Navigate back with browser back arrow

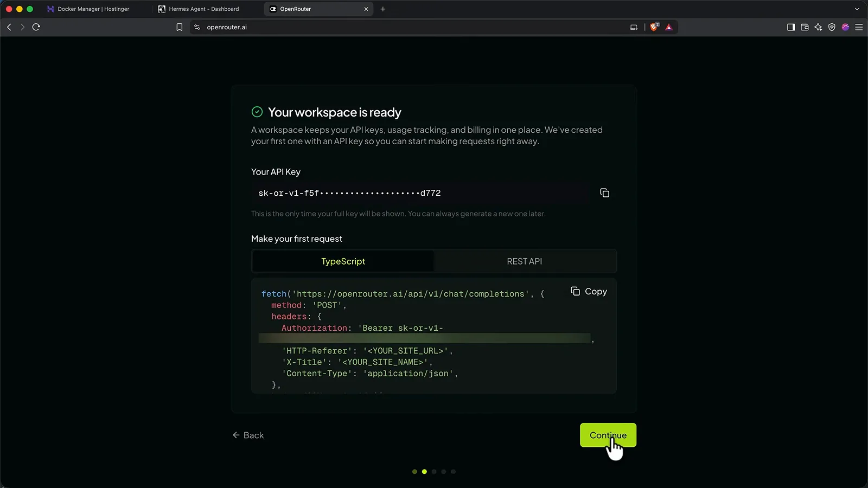pyautogui.click(x=9, y=27)
